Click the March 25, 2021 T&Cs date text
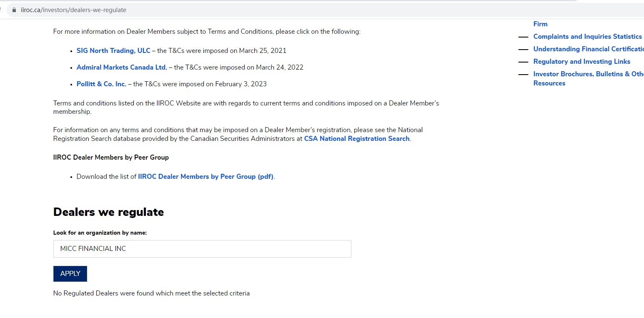 pyautogui.click(x=262, y=51)
